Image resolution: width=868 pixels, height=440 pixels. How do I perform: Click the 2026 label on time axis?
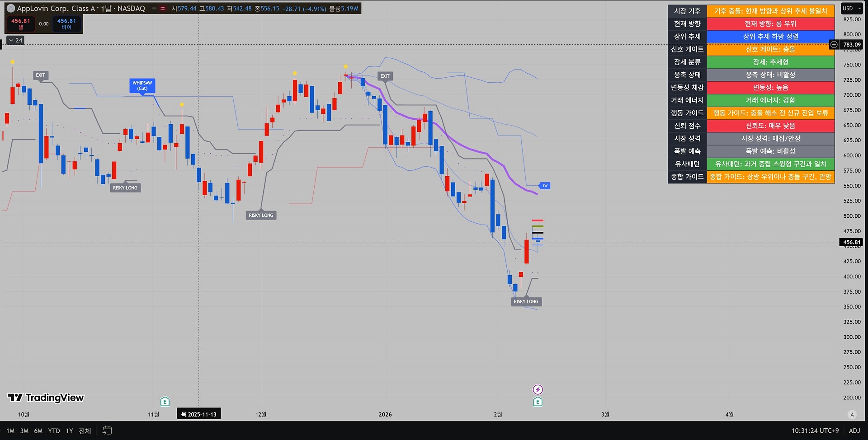385,414
